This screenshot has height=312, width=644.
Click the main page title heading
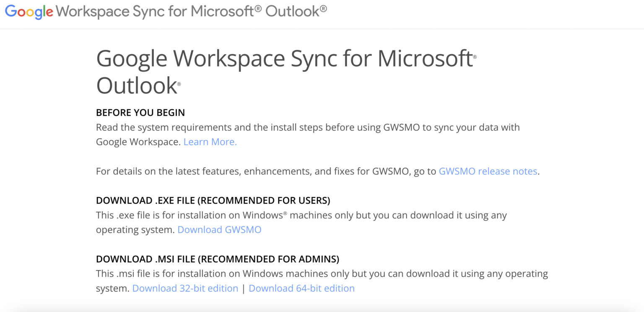click(286, 72)
